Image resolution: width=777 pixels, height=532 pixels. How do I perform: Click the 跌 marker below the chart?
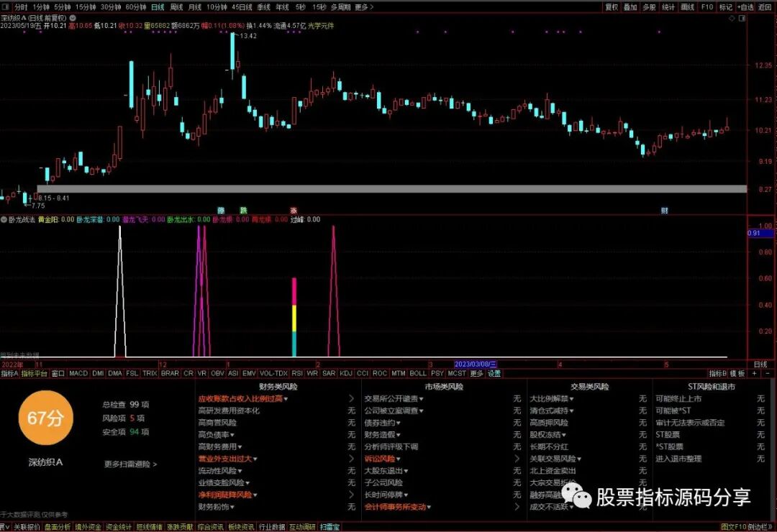click(x=243, y=211)
